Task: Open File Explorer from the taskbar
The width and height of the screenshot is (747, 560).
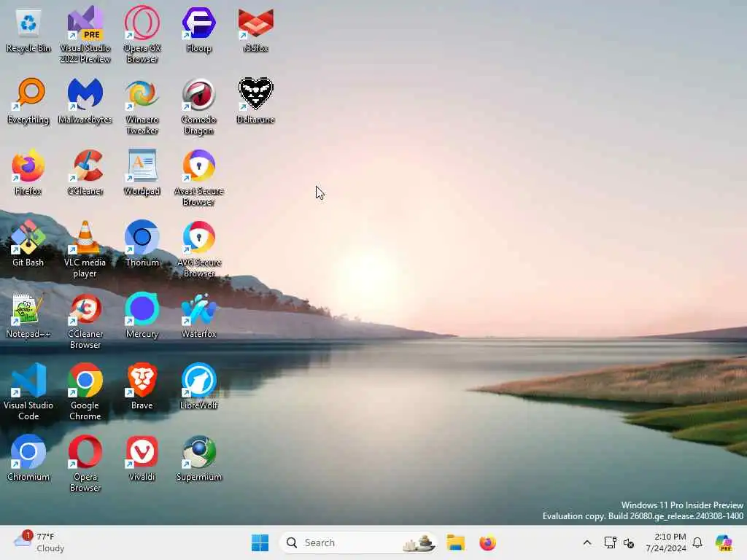Action: point(455,542)
